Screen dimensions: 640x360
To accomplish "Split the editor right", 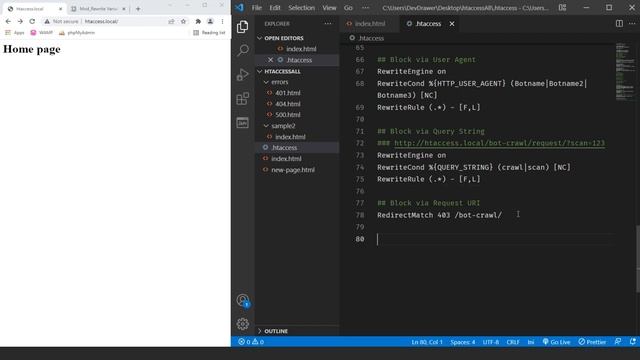I will pyautogui.click(x=619, y=24).
